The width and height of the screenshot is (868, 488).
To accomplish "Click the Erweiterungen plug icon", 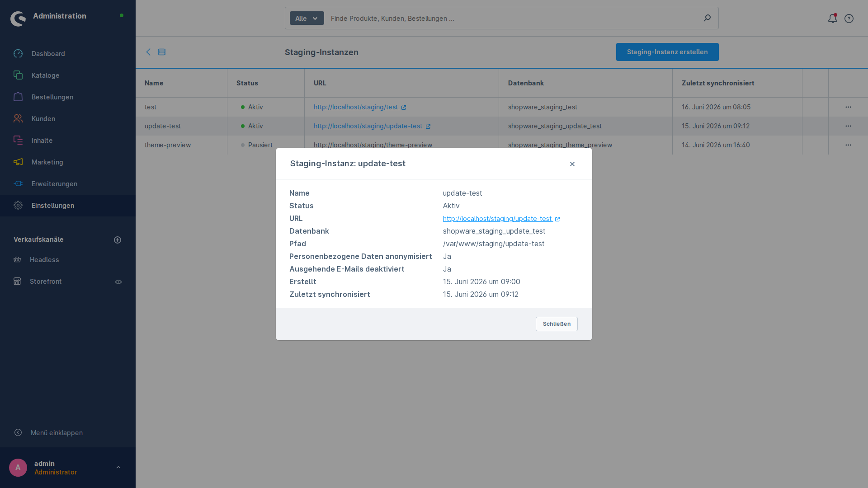I will tap(18, 184).
